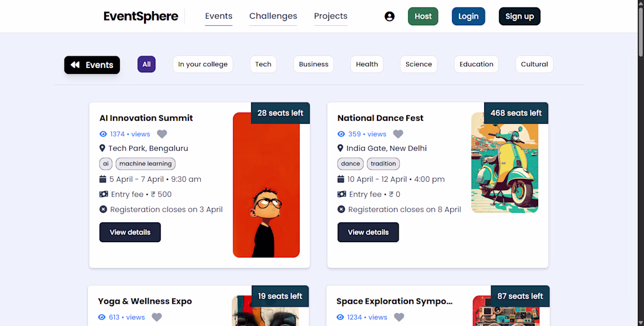
Task: Open the National Dance Fest scooter thumbnail
Action: pyautogui.click(x=504, y=162)
